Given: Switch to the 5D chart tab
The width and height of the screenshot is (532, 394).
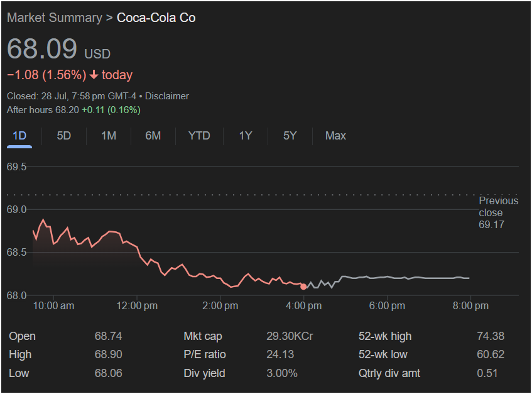Looking at the screenshot, I should (64, 136).
